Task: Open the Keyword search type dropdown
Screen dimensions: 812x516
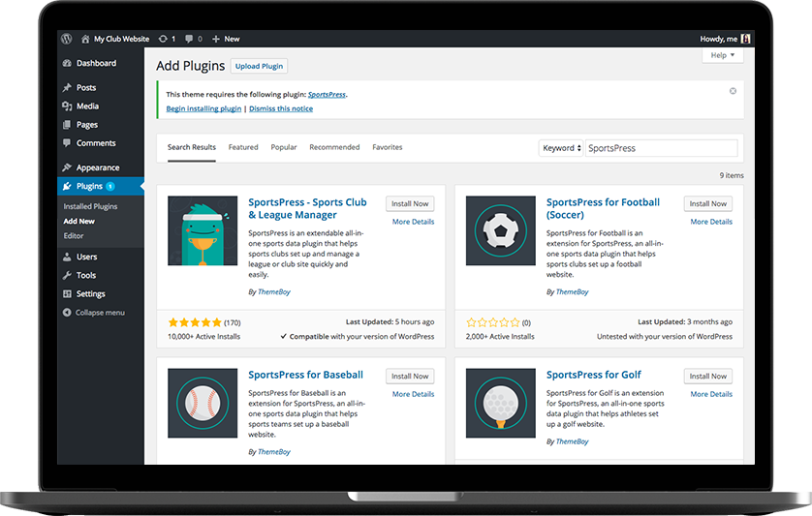Action: pos(561,148)
